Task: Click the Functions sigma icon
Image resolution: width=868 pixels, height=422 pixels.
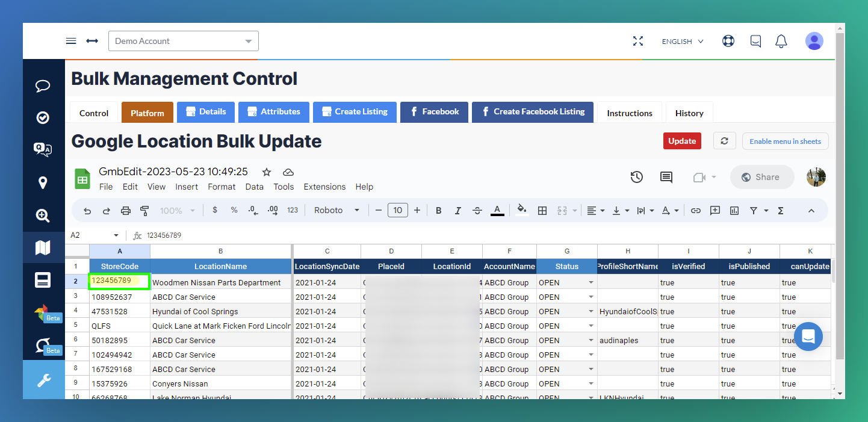Action: (x=781, y=211)
